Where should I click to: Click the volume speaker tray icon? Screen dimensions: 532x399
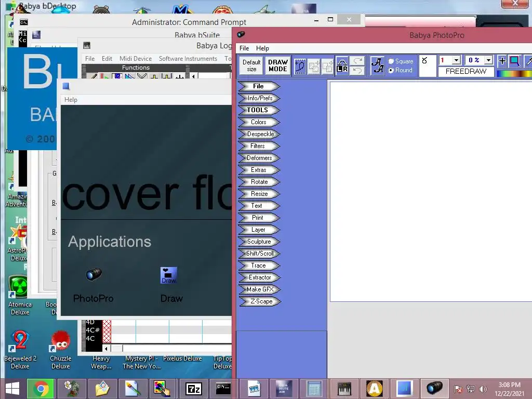(483, 389)
